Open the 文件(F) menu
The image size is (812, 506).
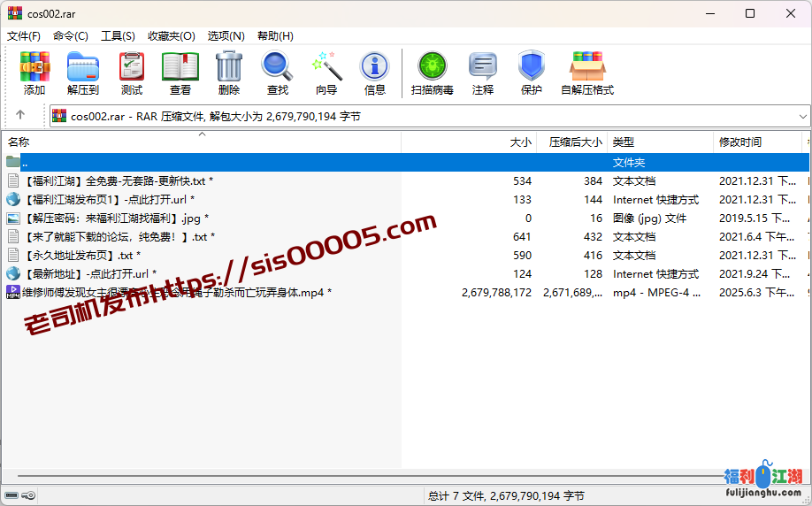coord(24,35)
